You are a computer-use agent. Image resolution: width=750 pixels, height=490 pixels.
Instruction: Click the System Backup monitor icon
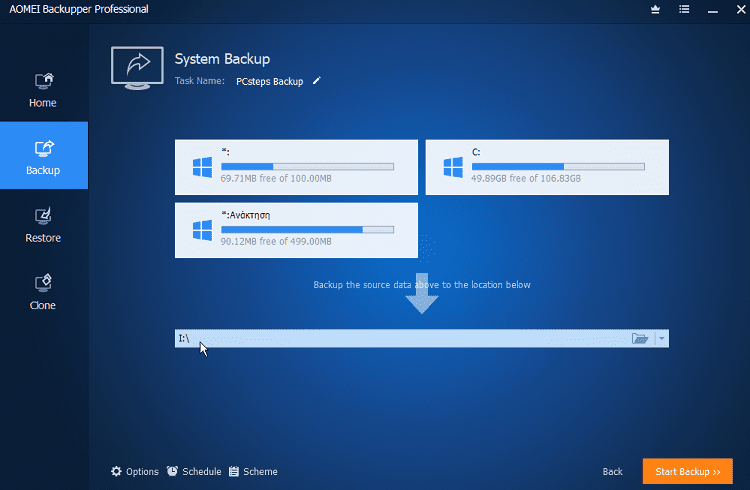[x=137, y=67]
